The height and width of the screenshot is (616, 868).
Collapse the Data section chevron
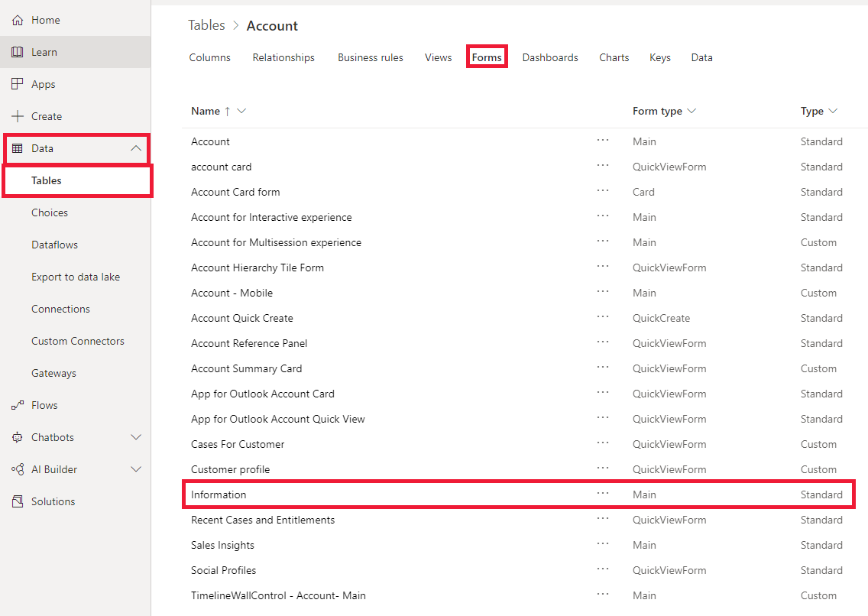click(x=136, y=148)
